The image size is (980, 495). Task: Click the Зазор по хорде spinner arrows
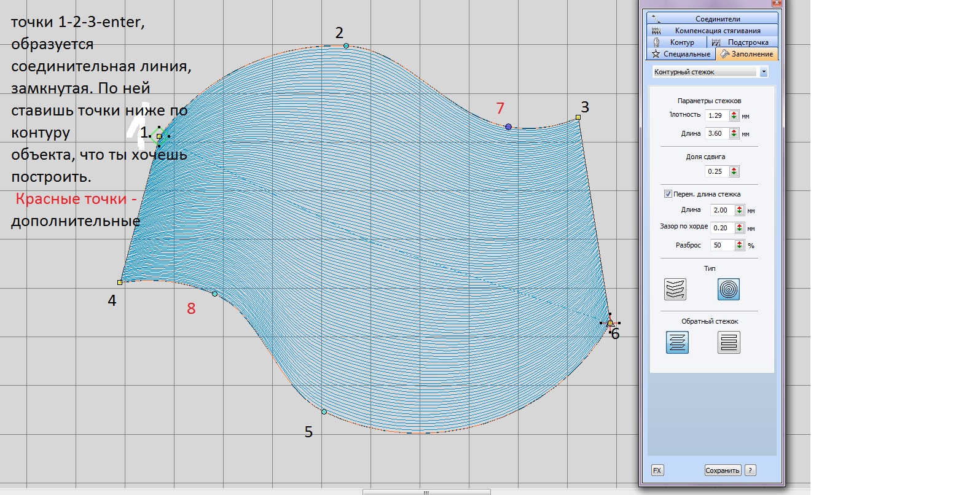point(739,228)
